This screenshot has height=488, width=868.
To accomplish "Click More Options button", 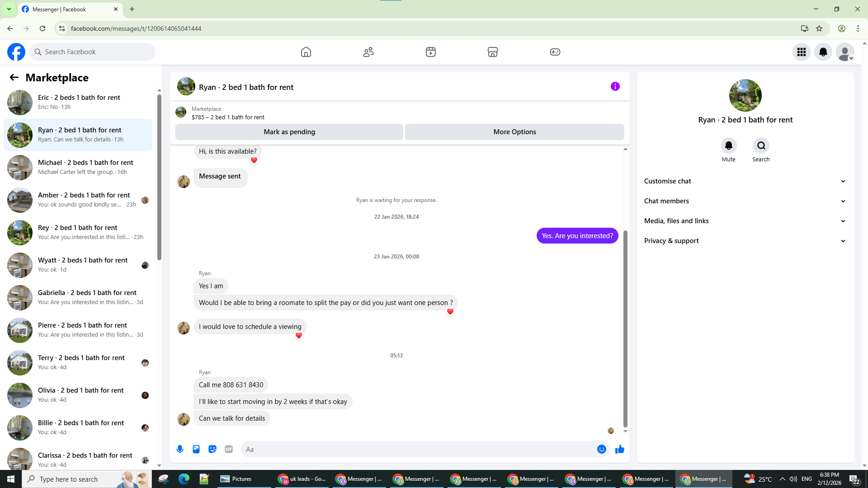I will pos(514,132).
